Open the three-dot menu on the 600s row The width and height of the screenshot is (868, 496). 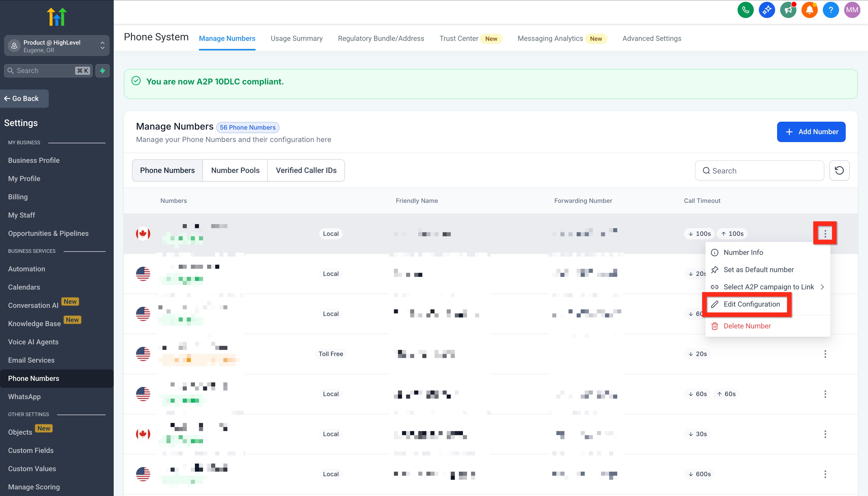pyautogui.click(x=825, y=474)
